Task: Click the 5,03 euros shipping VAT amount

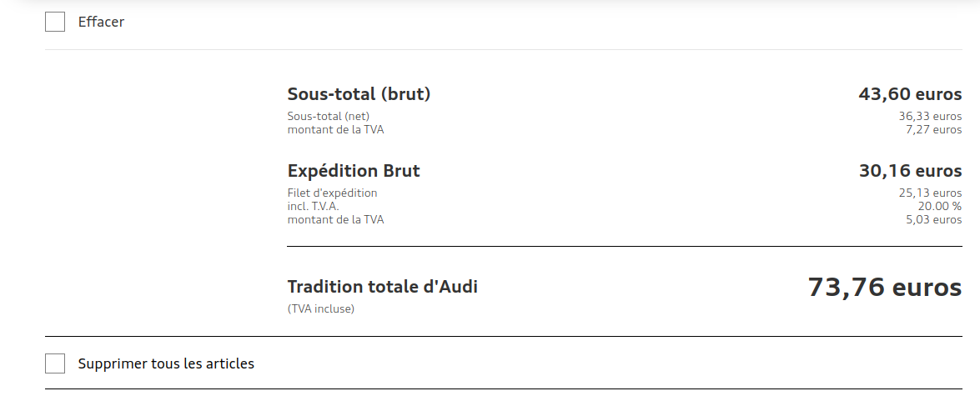Action: coord(933,219)
